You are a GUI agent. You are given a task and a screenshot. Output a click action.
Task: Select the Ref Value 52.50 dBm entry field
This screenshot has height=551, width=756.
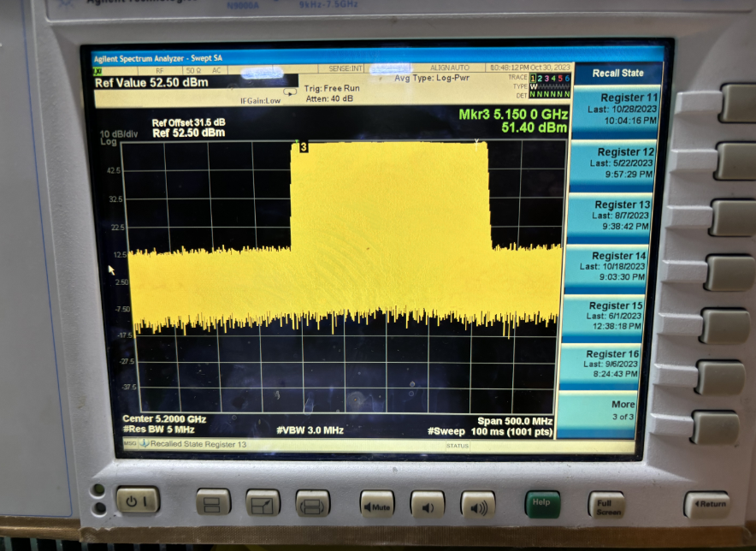[196, 82]
